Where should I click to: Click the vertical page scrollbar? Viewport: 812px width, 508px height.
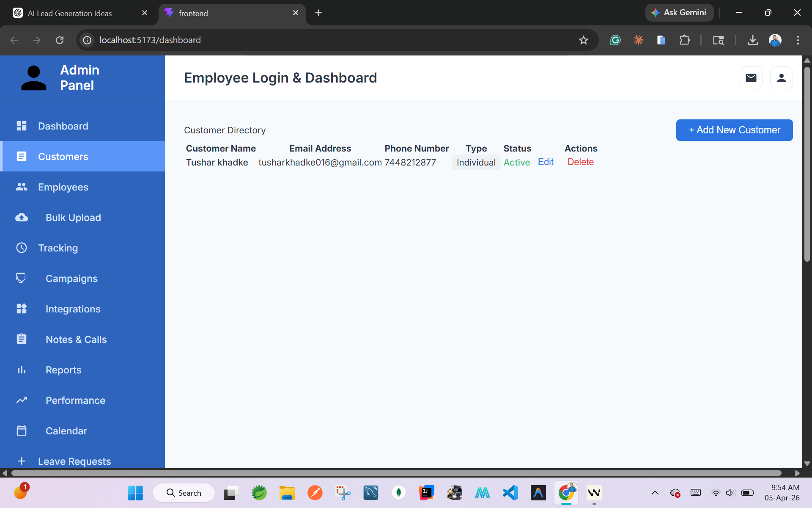point(807,164)
